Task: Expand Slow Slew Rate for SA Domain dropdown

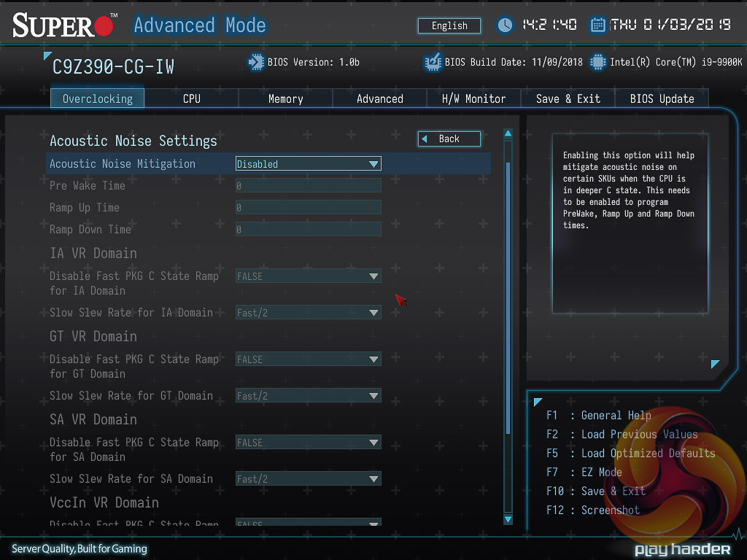Action: click(308, 479)
